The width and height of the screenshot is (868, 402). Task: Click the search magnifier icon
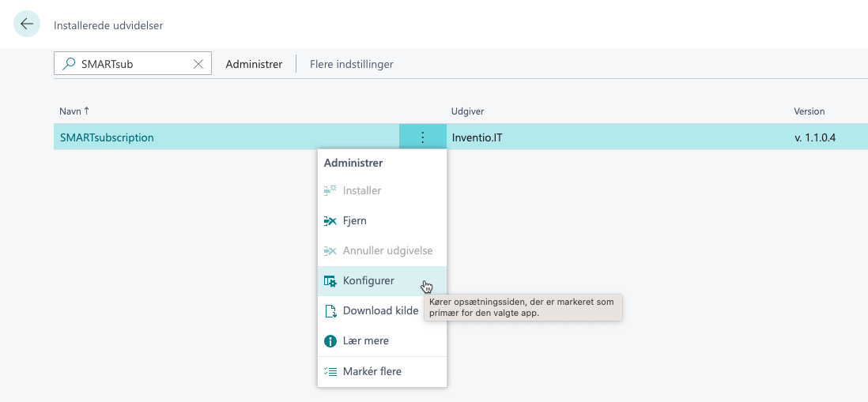coord(69,64)
